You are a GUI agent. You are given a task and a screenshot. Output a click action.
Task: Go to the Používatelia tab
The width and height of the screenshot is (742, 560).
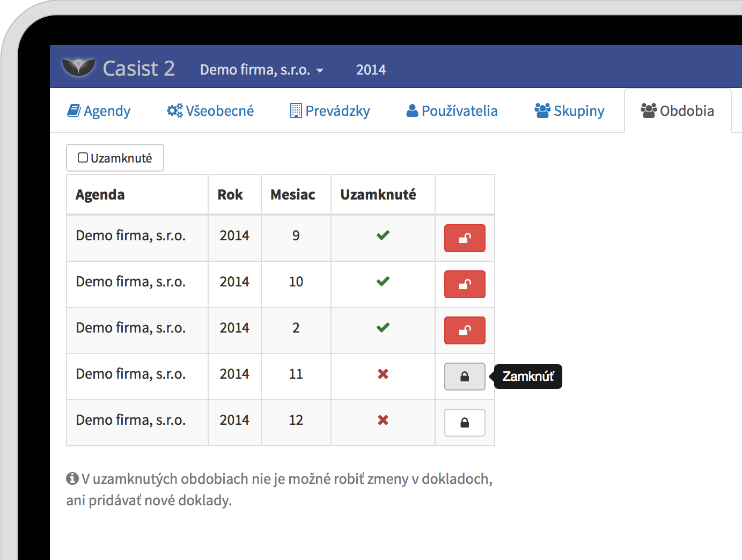coord(452,111)
